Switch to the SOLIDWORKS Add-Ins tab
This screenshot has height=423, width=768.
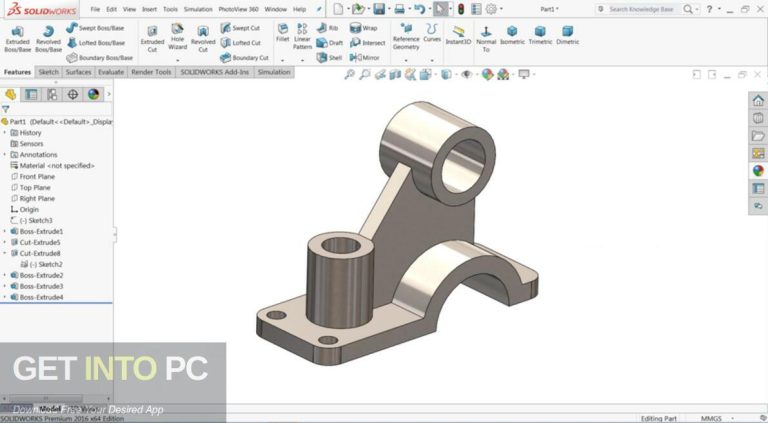pos(215,72)
